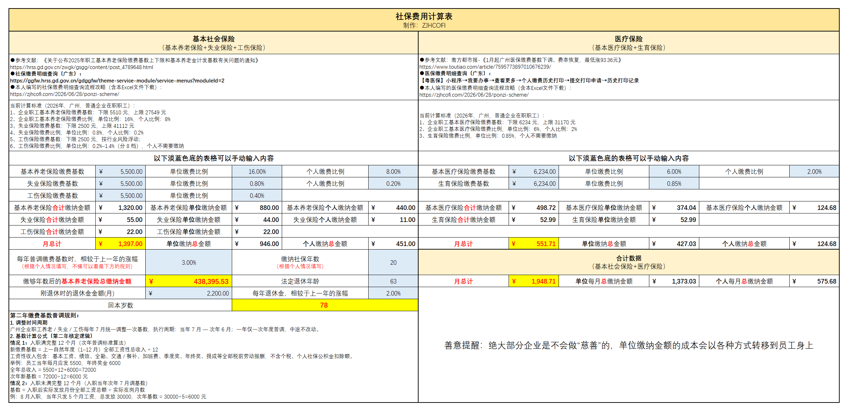Edit the medical personal ratio 2.00% cell

coord(814,172)
